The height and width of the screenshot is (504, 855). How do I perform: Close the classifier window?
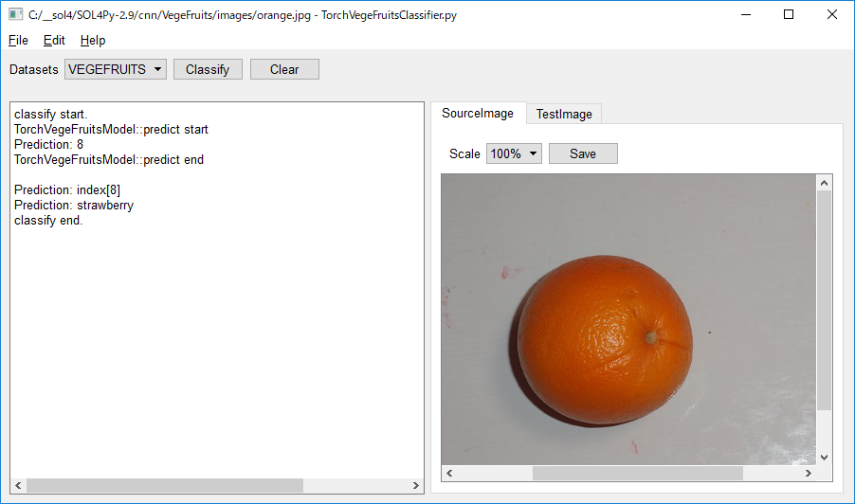[831, 15]
